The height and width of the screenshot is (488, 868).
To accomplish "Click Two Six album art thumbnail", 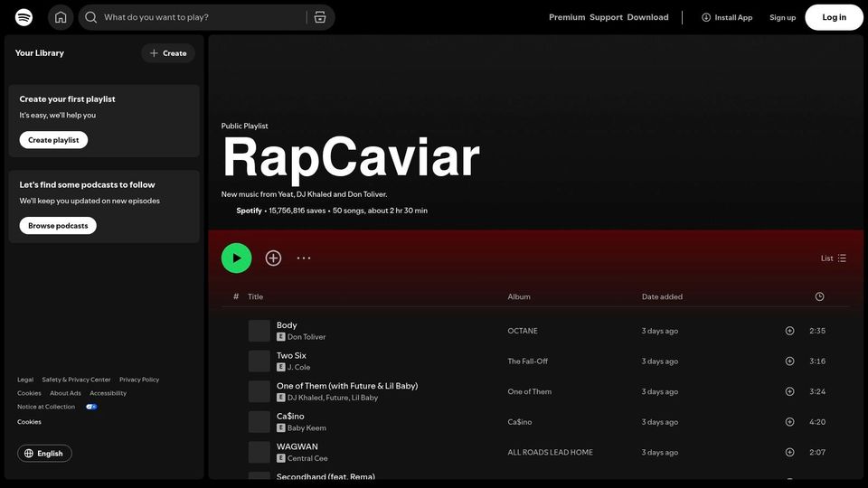I will click(259, 361).
